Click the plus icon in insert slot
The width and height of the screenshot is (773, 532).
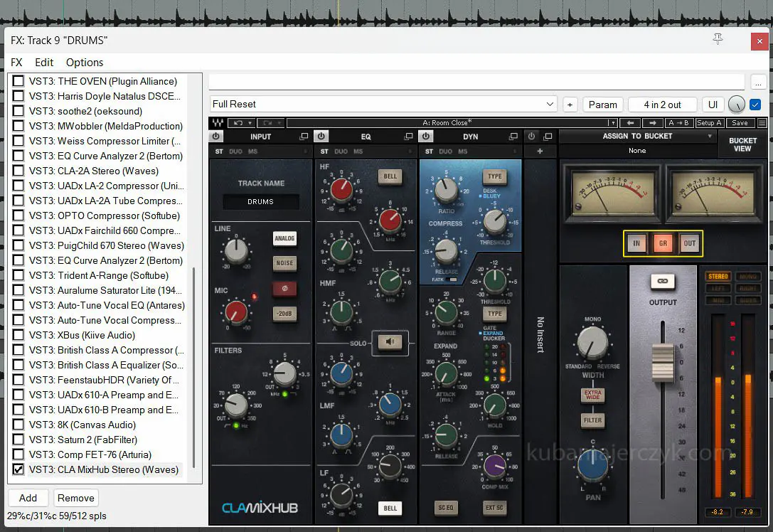pos(540,151)
